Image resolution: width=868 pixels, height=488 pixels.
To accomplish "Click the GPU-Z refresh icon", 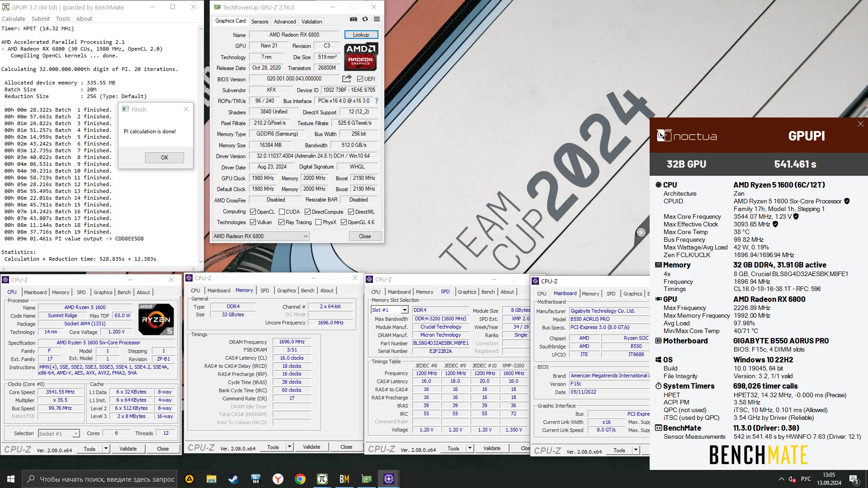I will coord(365,19).
